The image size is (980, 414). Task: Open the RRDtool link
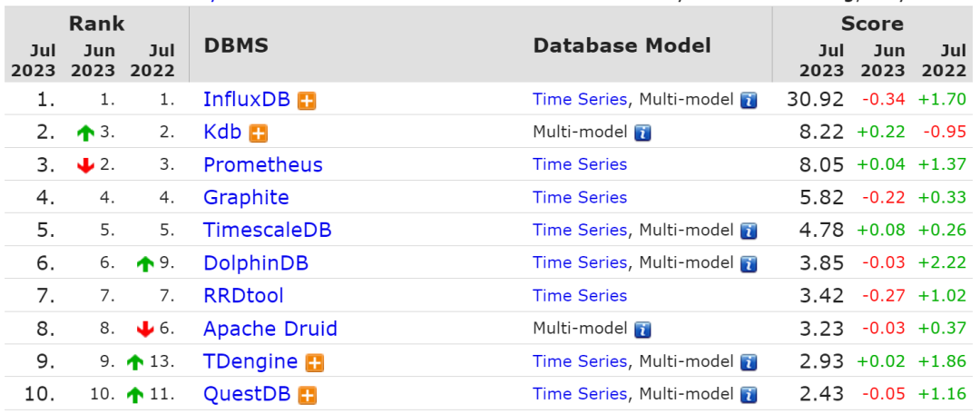(x=243, y=296)
